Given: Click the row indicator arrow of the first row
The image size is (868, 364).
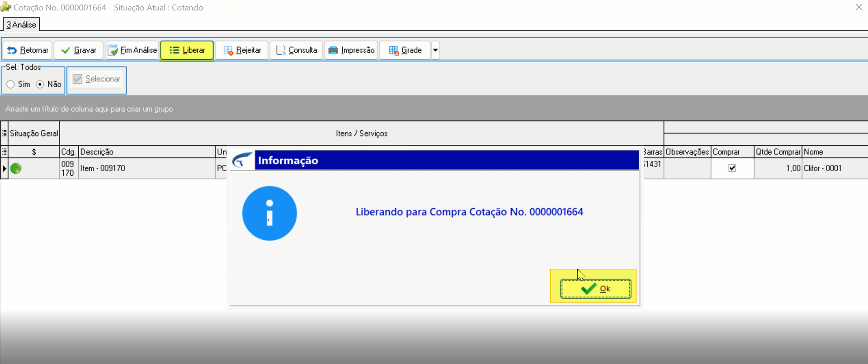Looking at the screenshot, I should [5, 168].
